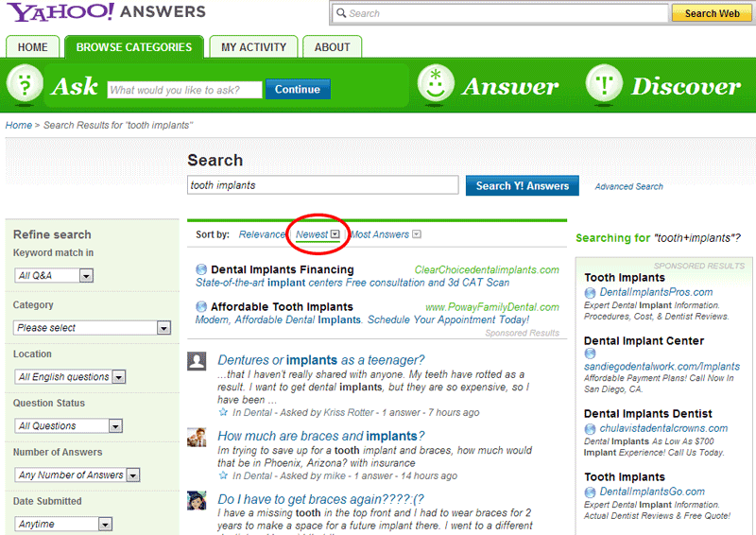Click avatar beside Do I have to get braces
The image size is (756, 535).
[x=197, y=500]
